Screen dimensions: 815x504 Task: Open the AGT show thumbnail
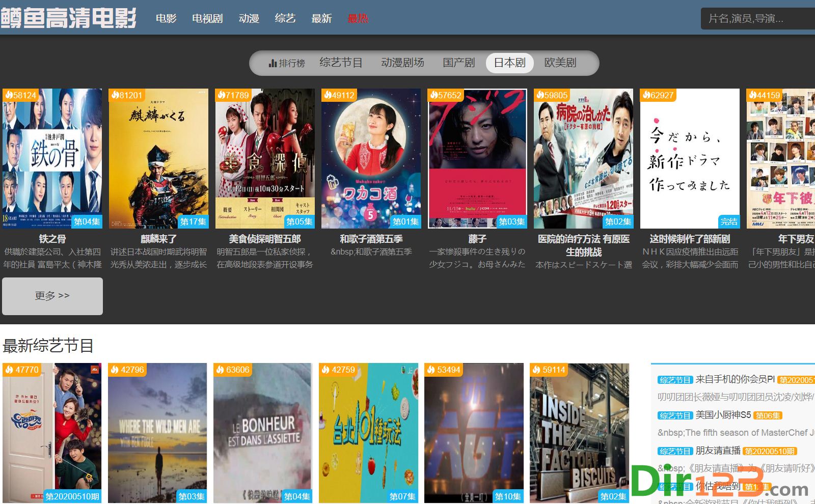pyautogui.click(x=474, y=433)
